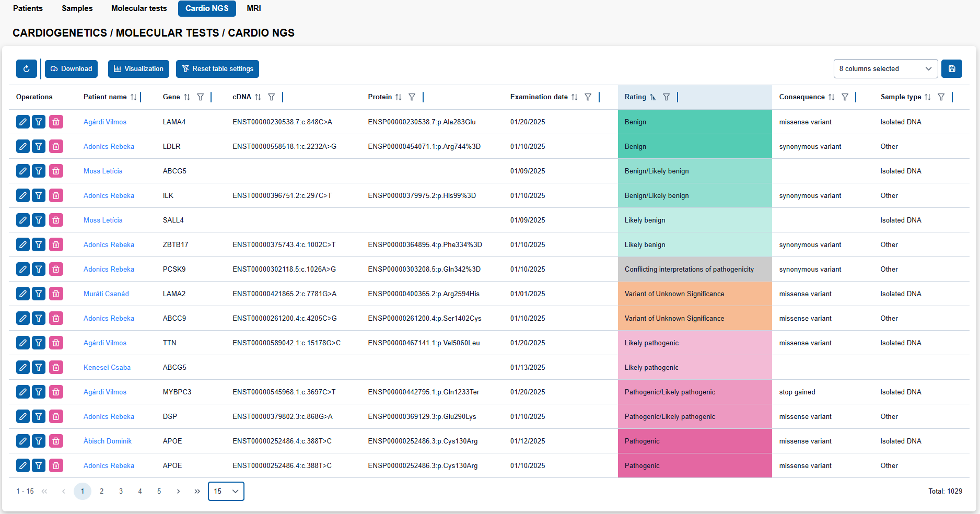The image size is (980, 514).
Task: Toggle sorting on the Consequence column
Action: click(832, 97)
